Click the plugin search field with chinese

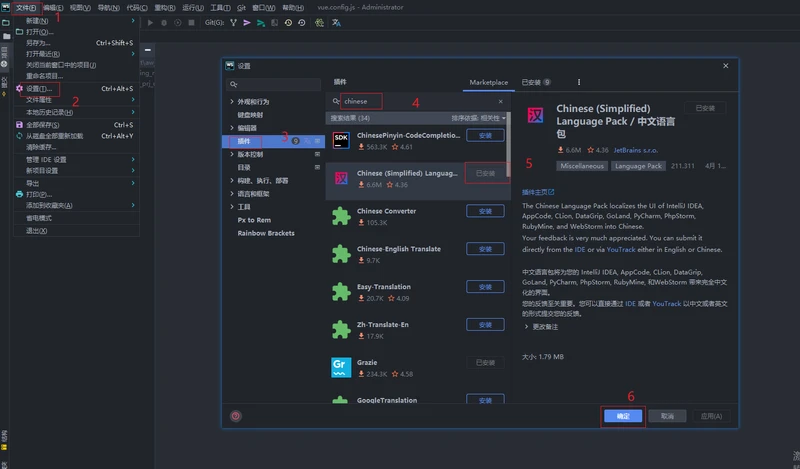419,102
